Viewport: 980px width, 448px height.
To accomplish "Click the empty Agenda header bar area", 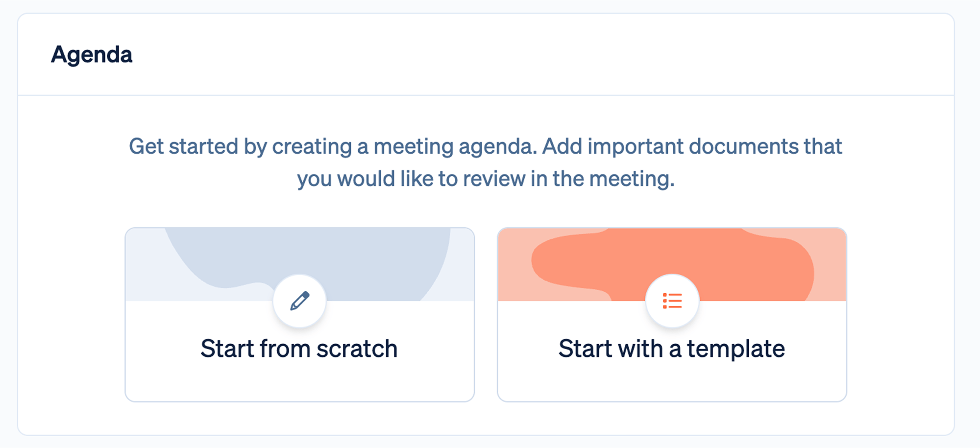I will [x=539, y=54].
